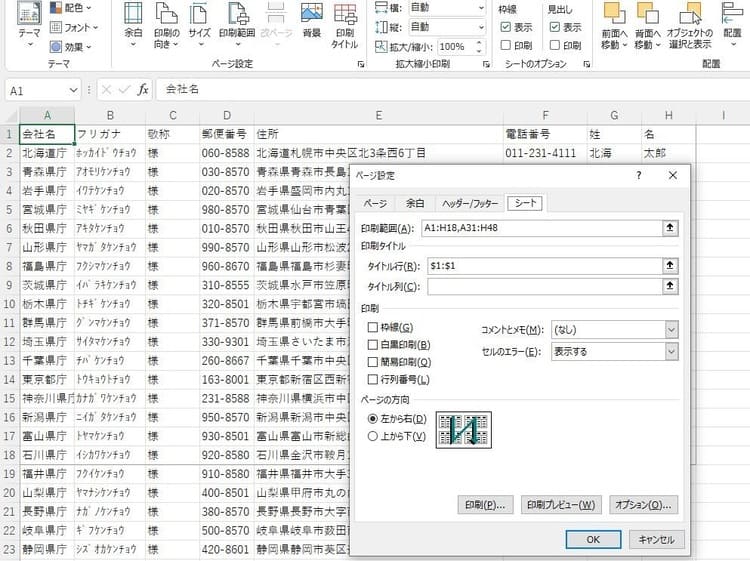
Task: Toggle 枠線 表示 checkbox in ribbon
Action: [x=506, y=27]
